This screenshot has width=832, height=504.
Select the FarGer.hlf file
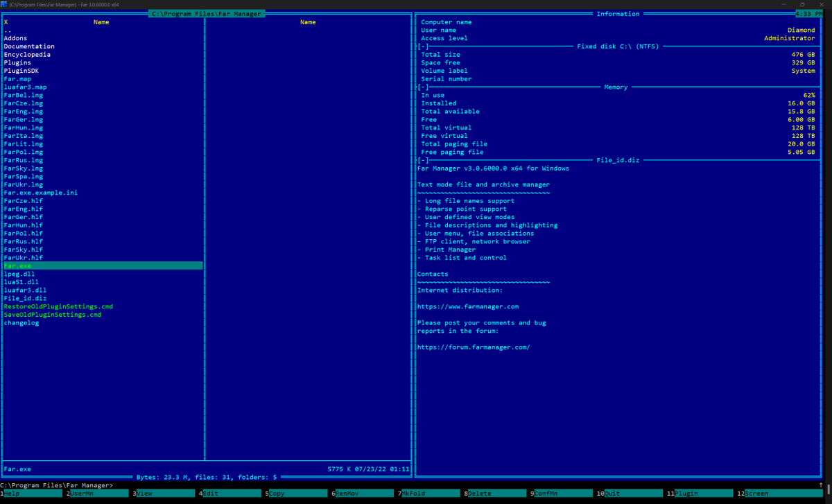(x=103, y=218)
